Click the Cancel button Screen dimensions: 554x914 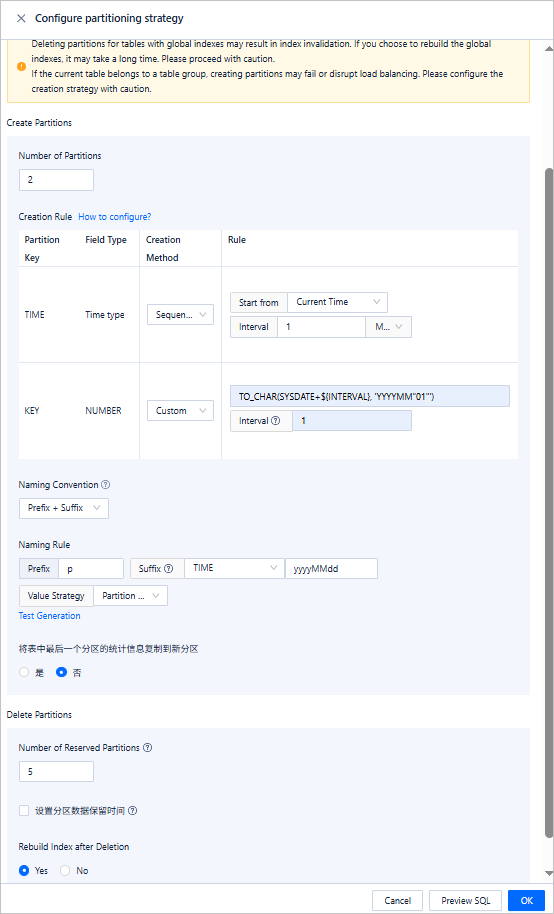click(398, 901)
